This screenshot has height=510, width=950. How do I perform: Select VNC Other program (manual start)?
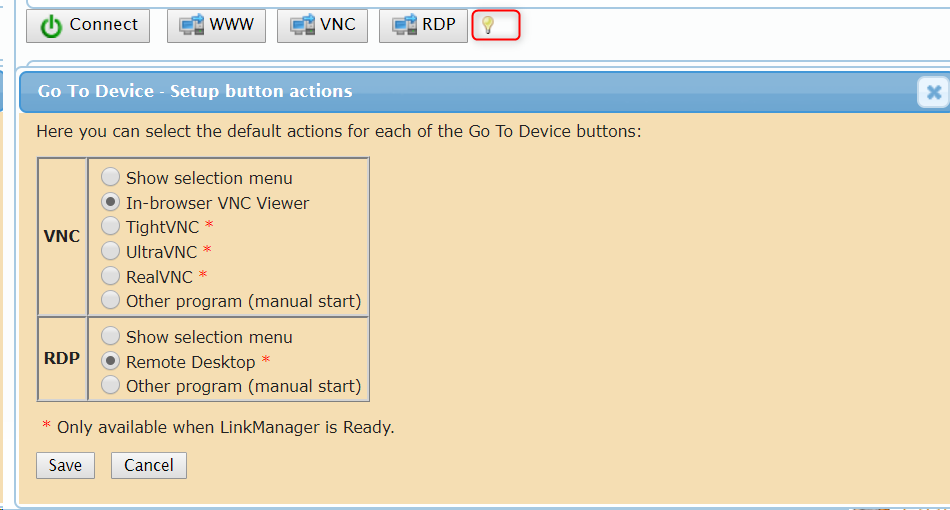click(x=110, y=300)
